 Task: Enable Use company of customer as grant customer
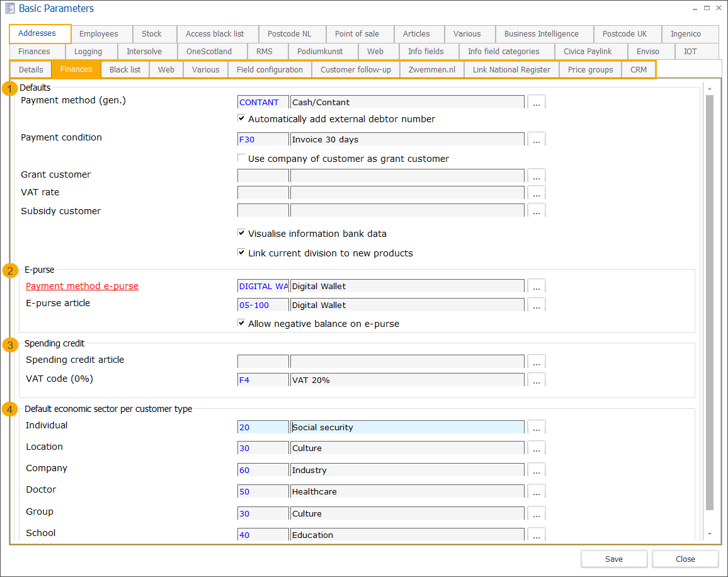pyautogui.click(x=241, y=158)
